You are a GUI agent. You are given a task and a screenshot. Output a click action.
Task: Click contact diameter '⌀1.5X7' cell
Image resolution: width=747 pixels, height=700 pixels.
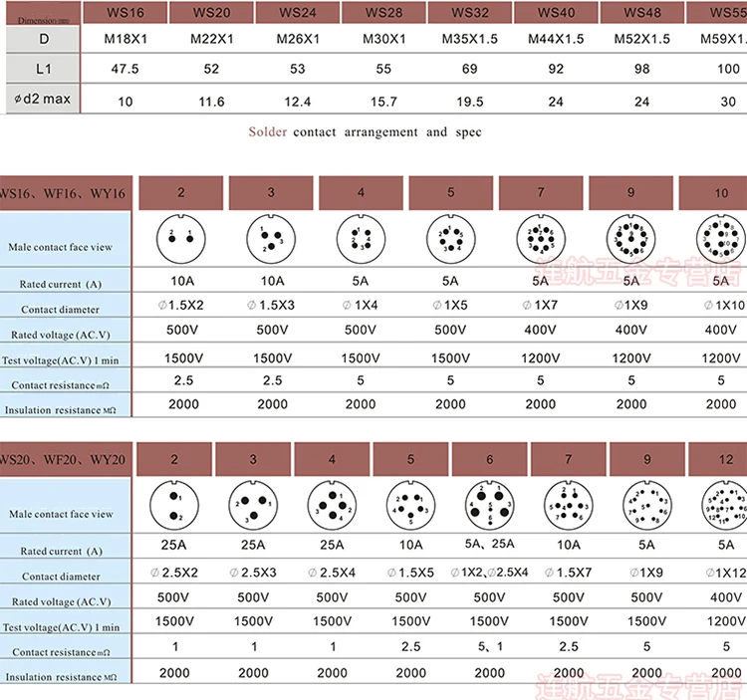tap(569, 573)
